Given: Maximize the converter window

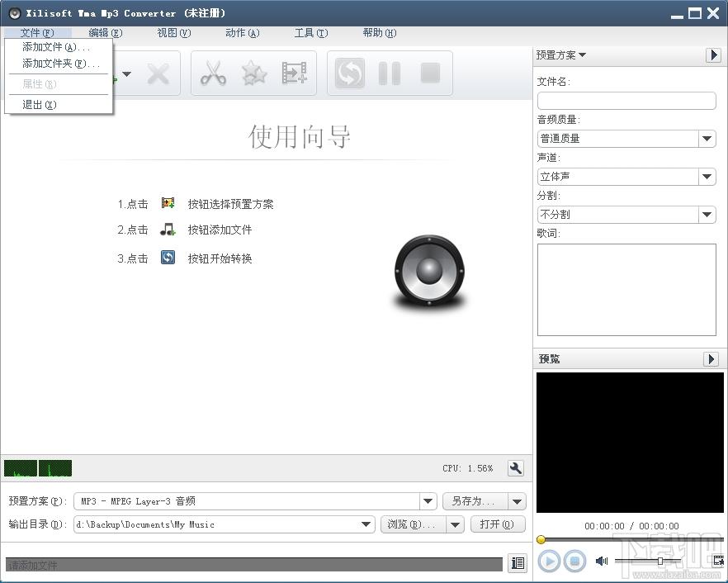Looking at the screenshot, I should [695, 13].
